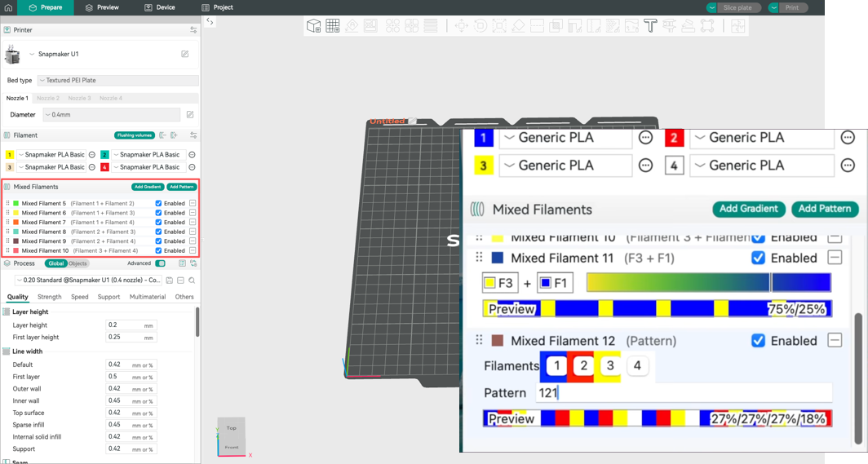Open the Strength settings tab

tap(49, 297)
